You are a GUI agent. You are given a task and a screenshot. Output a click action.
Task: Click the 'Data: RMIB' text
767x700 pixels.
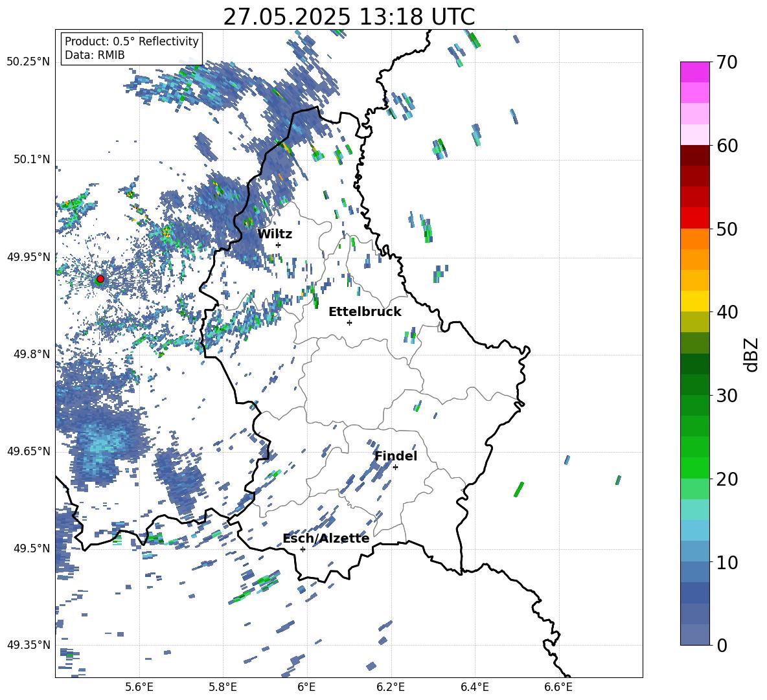click(x=95, y=55)
